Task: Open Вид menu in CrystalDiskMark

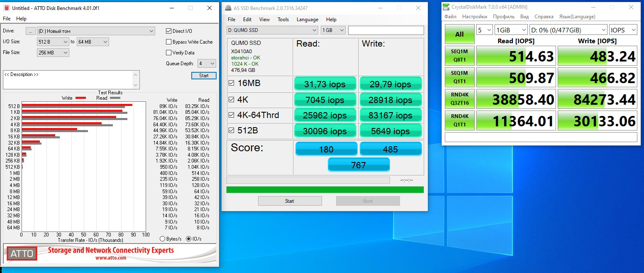Action: click(x=524, y=17)
